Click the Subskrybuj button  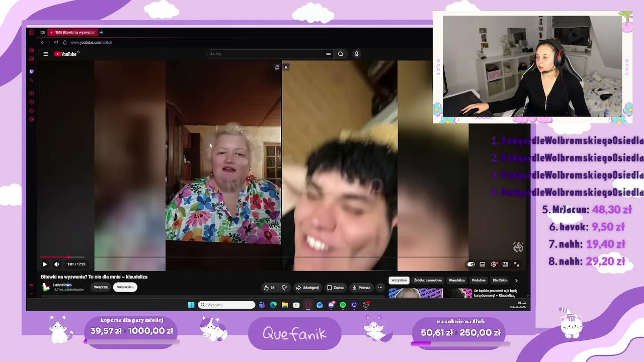click(x=125, y=287)
